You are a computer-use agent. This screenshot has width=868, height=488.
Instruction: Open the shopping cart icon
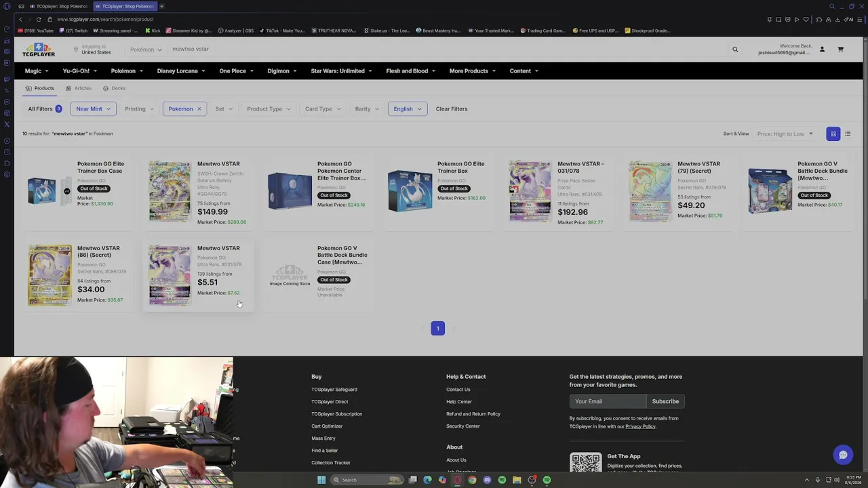(x=840, y=49)
